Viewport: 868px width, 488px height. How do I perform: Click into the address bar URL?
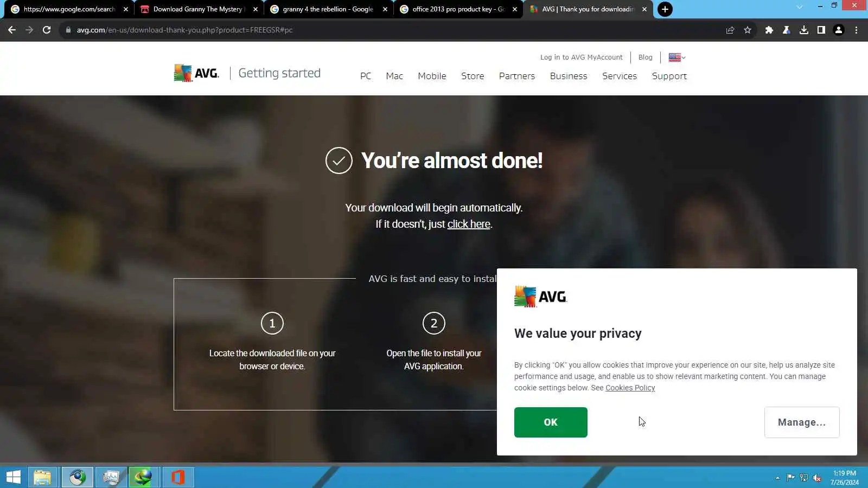point(184,30)
